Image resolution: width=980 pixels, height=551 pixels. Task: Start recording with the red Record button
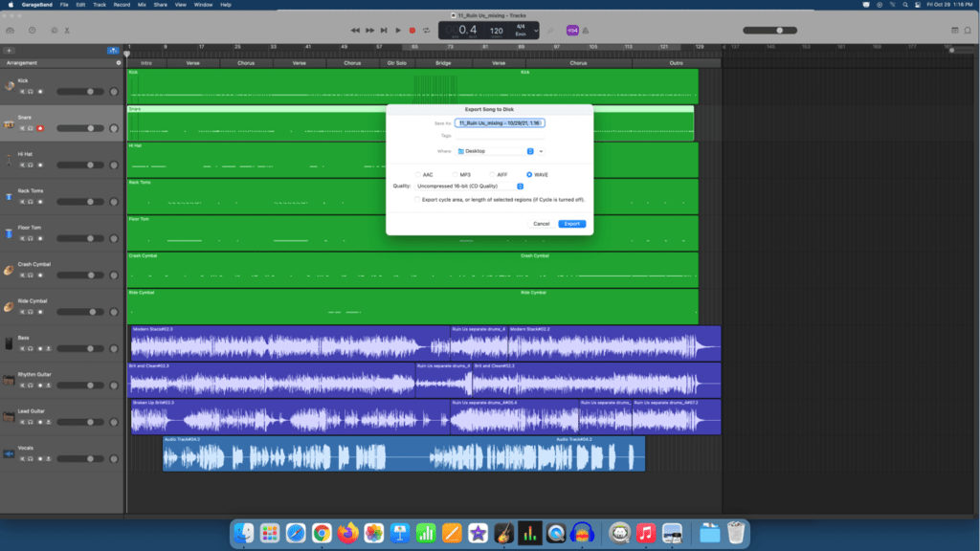point(412,30)
